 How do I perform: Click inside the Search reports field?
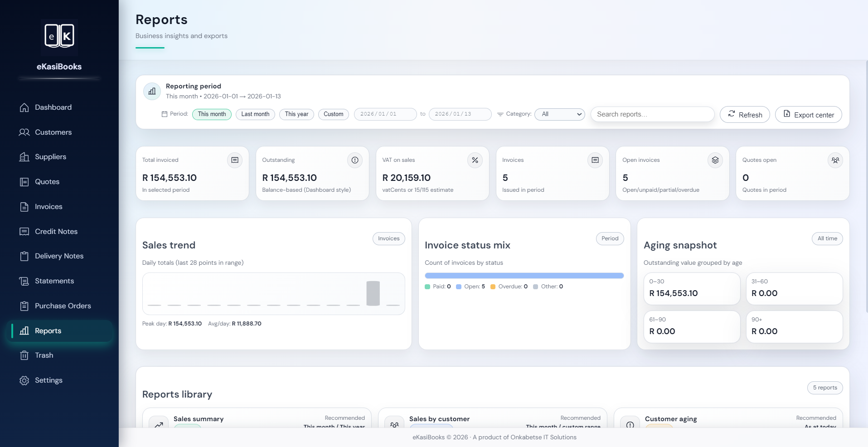652,114
